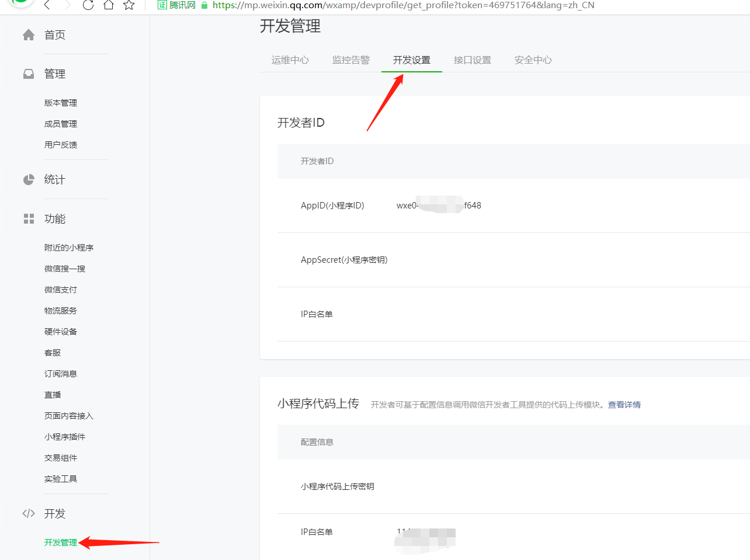The image size is (750, 560).
Task: Open 客服 in sidebar
Action: pyautogui.click(x=53, y=353)
